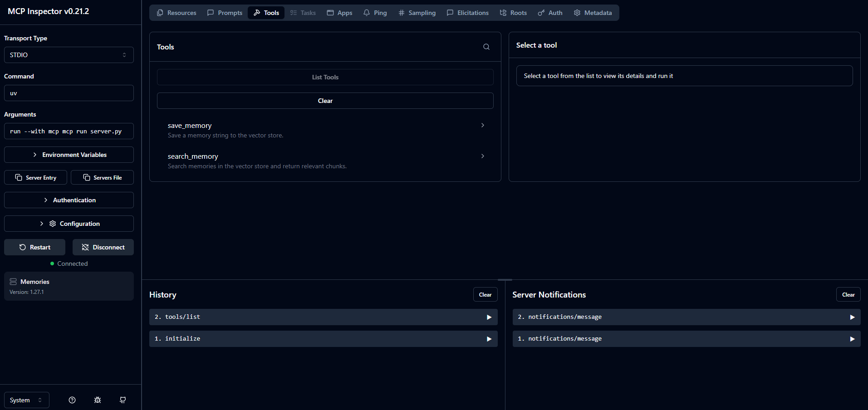Viewport: 868px width, 410px height.
Task: Expand history entry 2. tools/list
Action: pos(324,317)
